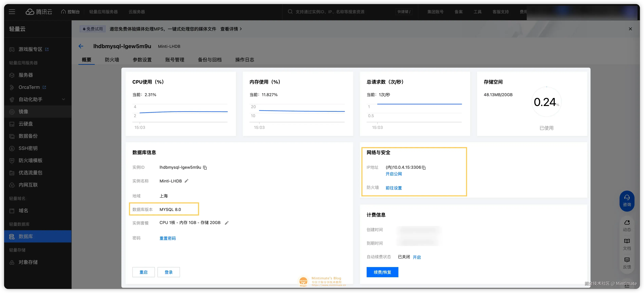Collapse the 自动化助手 section
Screen dimensions: 644x293
(64, 99)
